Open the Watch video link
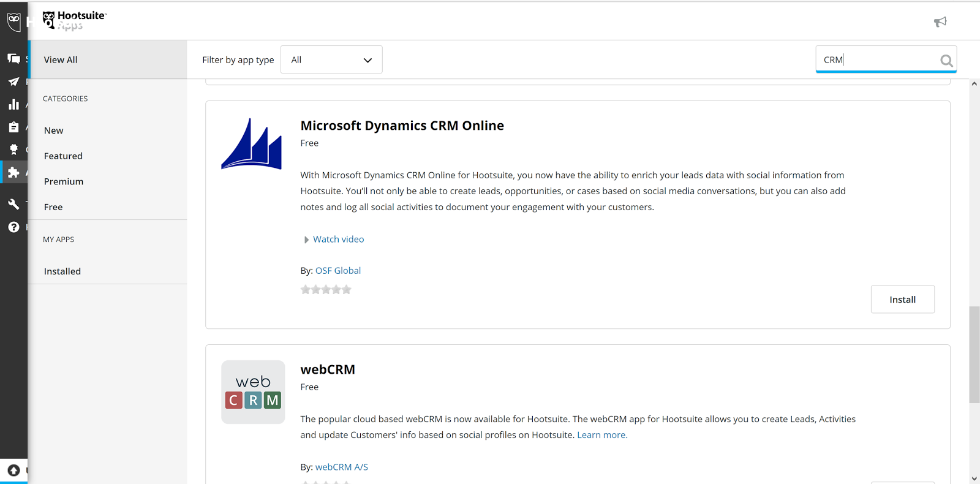The height and width of the screenshot is (484, 980). click(x=339, y=240)
